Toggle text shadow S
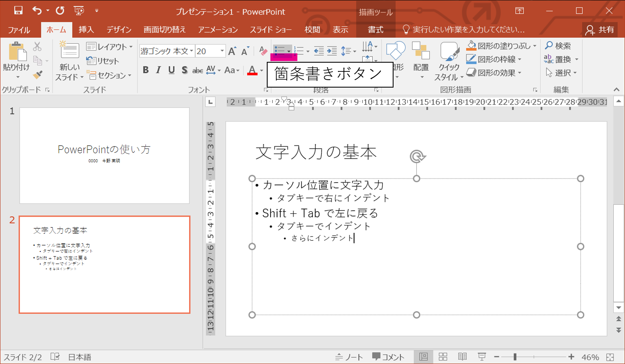The width and height of the screenshot is (625, 364). [x=185, y=70]
